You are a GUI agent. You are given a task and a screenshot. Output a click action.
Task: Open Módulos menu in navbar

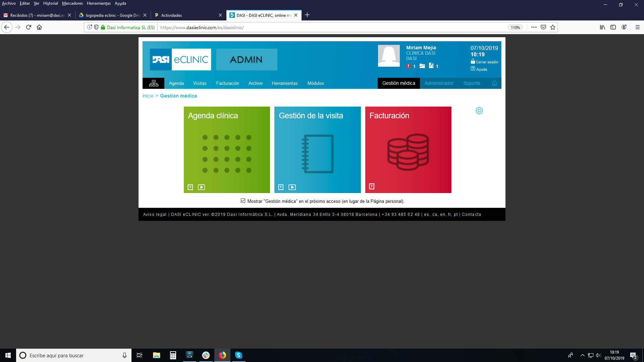tap(316, 83)
